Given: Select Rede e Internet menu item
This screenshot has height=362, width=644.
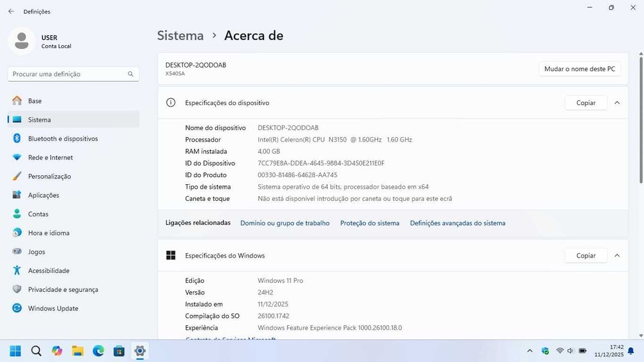Looking at the screenshot, I should click(x=73, y=157).
